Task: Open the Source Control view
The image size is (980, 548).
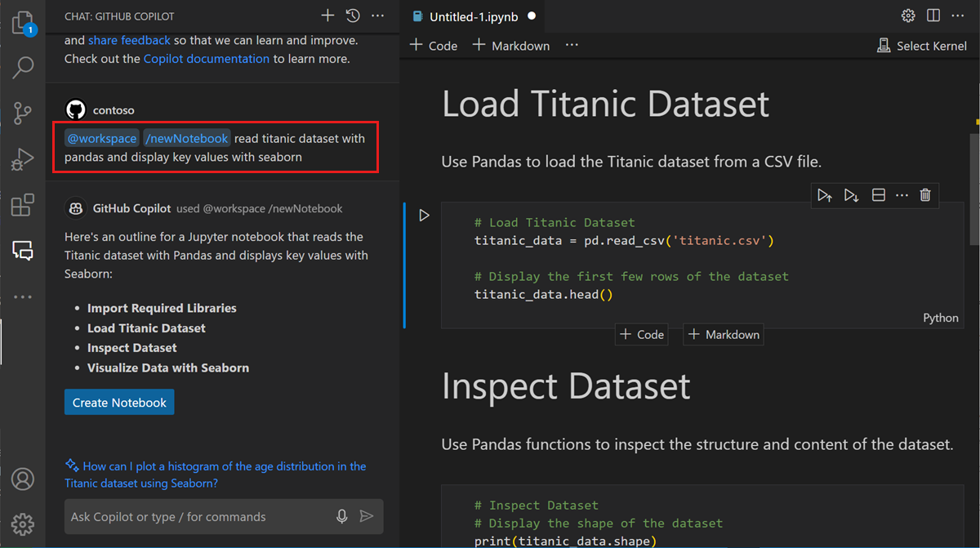Action: [22, 113]
